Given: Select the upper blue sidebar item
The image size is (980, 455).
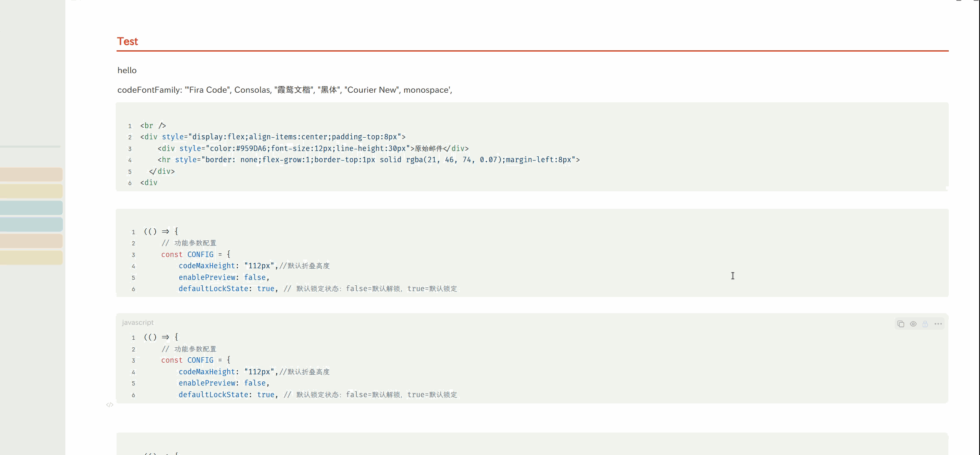Looking at the screenshot, I should [31, 208].
